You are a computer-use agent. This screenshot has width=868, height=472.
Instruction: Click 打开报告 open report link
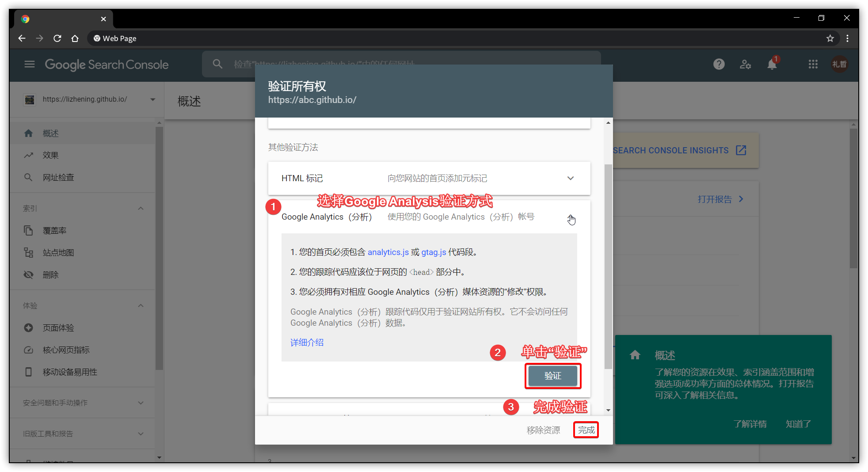720,199
